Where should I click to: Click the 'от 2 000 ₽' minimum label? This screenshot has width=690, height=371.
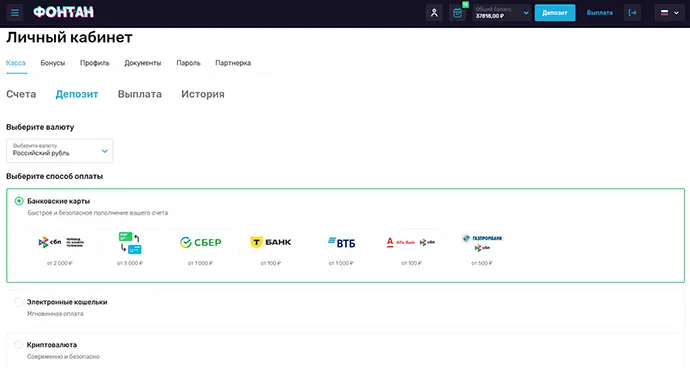(60, 263)
